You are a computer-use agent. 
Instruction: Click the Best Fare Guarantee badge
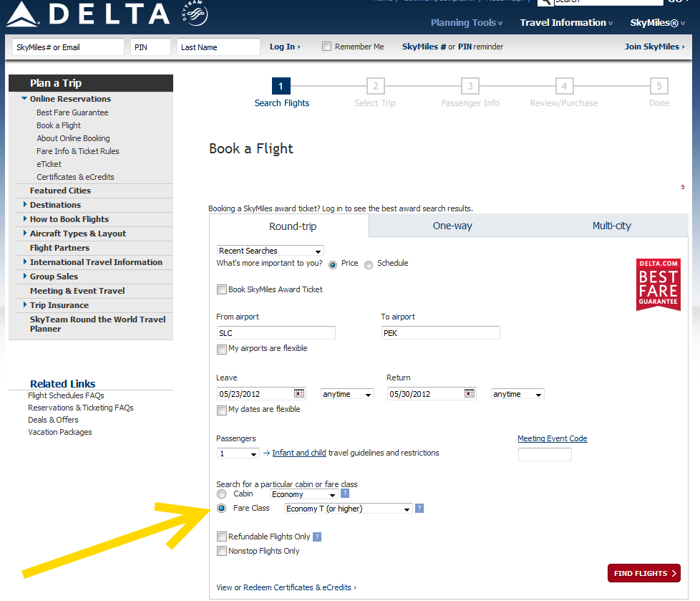tap(658, 284)
